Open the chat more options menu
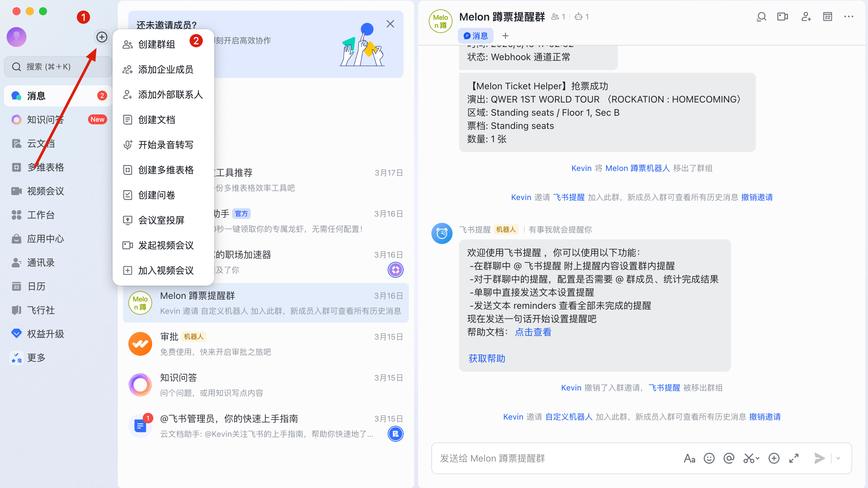Image resolution: width=868 pixels, height=488 pixels. pyautogui.click(x=849, y=17)
